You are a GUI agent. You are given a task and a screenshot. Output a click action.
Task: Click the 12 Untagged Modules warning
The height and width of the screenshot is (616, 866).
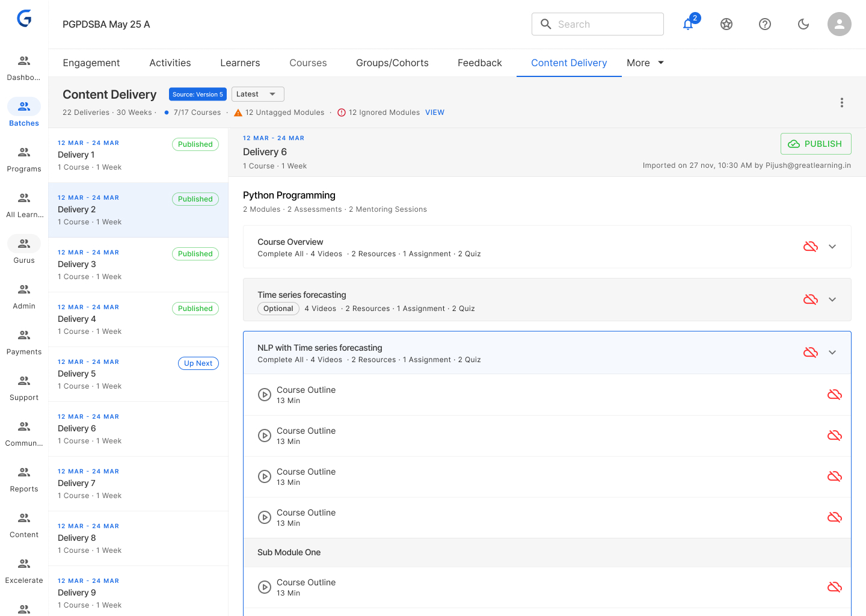point(280,112)
